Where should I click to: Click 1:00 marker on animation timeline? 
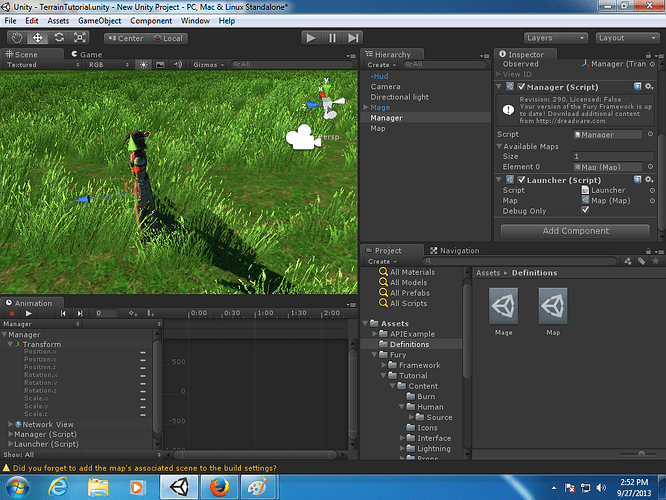265,313
